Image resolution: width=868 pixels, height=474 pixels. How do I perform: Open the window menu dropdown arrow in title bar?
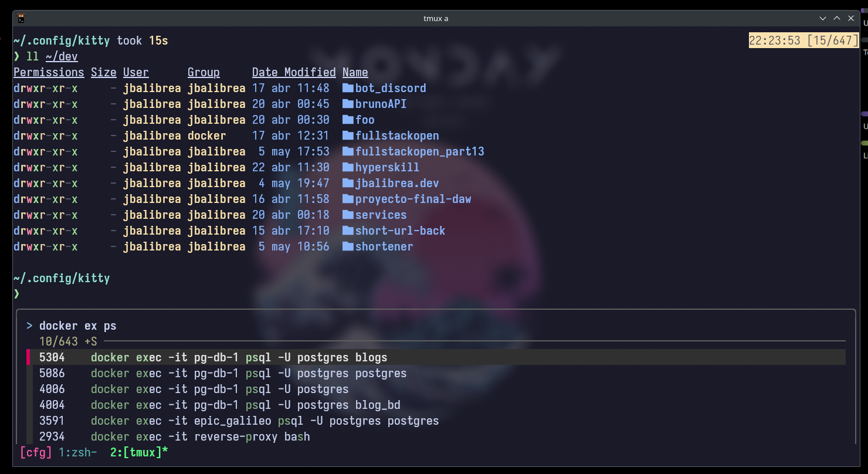[823, 19]
